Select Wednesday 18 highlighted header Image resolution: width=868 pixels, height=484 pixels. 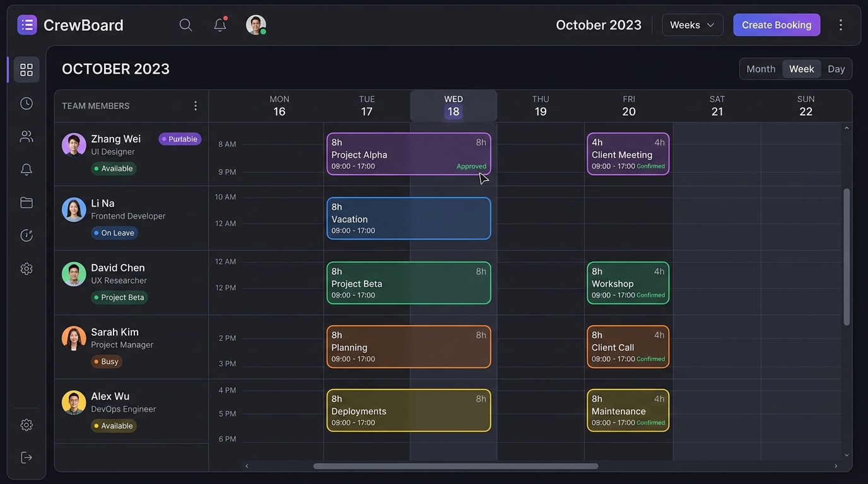(x=454, y=106)
